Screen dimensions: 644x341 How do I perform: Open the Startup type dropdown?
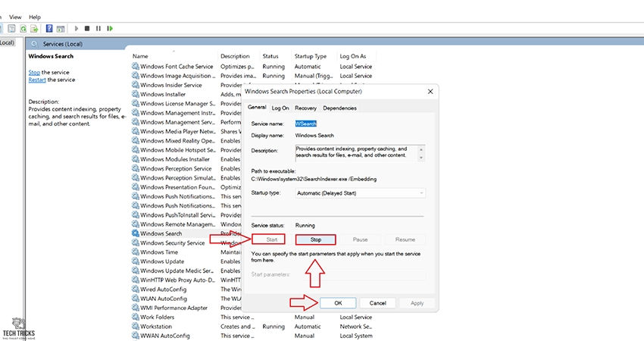(x=360, y=193)
